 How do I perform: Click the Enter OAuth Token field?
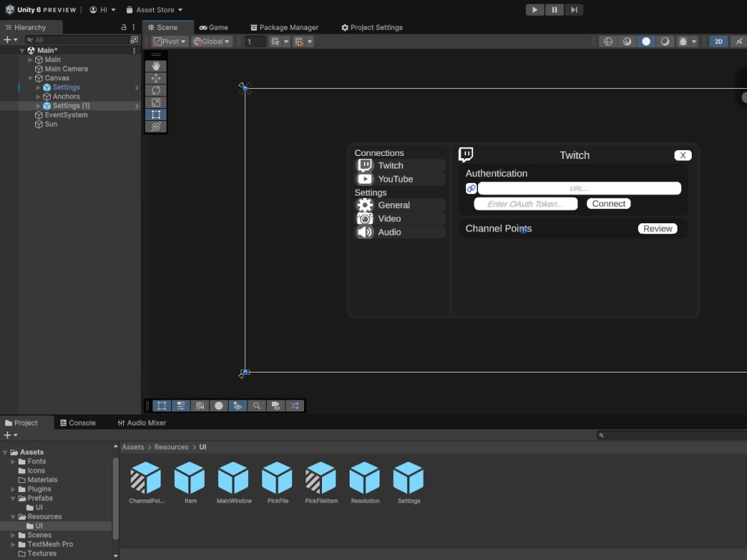click(x=525, y=204)
